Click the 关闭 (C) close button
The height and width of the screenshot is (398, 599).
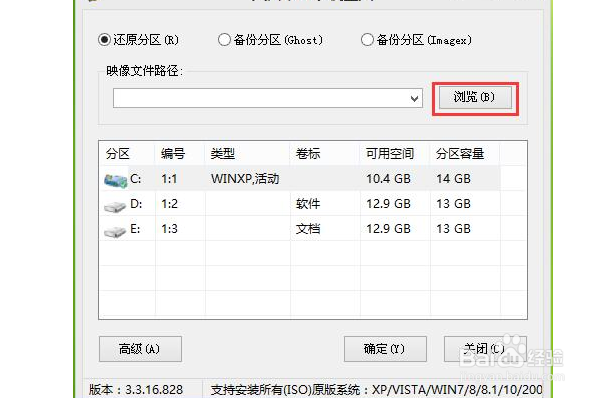(485, 349)
